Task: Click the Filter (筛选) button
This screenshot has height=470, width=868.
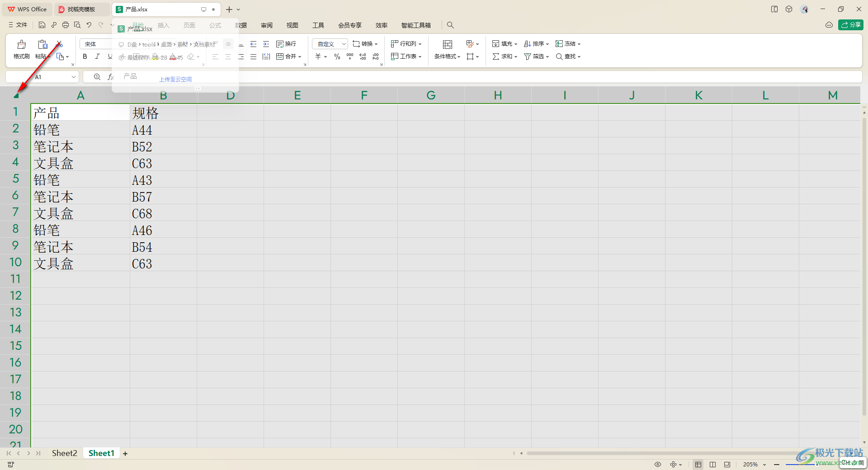Action: pos(536,56)
